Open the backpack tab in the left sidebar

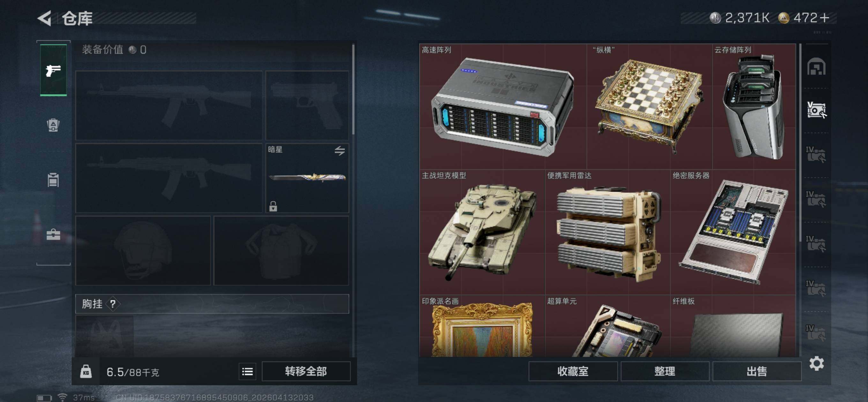pos(53,125)
